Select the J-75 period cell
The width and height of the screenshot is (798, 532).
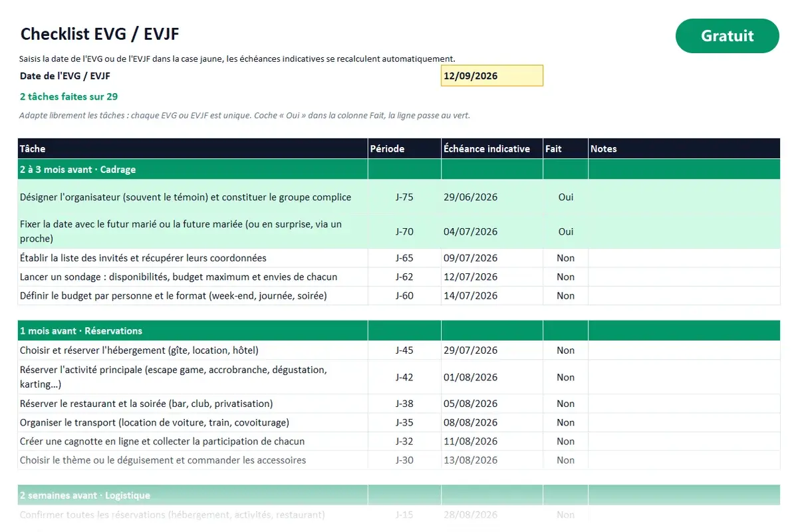(404, 197)
